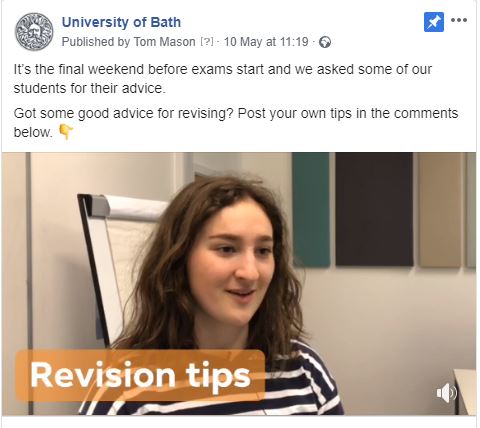Viewport: 480px width, 428px height.
Task: Click the post text about final weekend
Action: click(x=223, y=79)
